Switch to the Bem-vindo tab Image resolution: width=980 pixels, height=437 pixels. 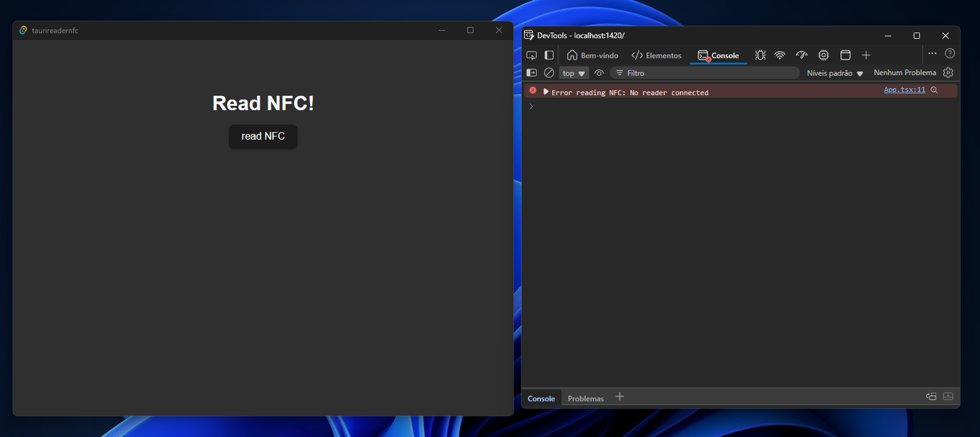(592, 56)
